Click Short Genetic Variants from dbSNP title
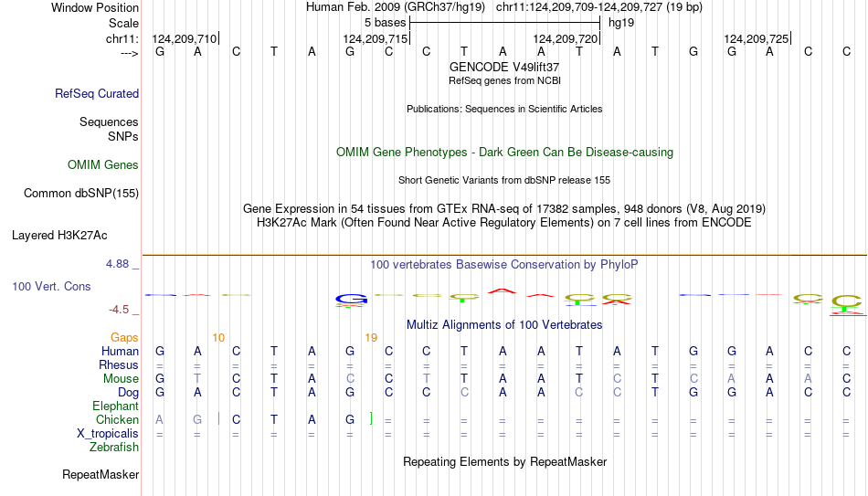868x496 pixels. (x=504, y=181)
